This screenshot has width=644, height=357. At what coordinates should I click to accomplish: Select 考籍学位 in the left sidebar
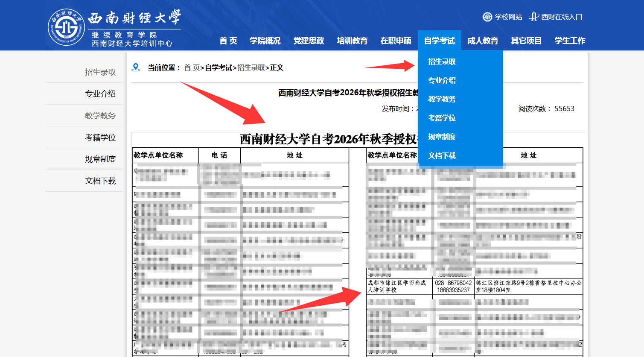coord(100,138)
